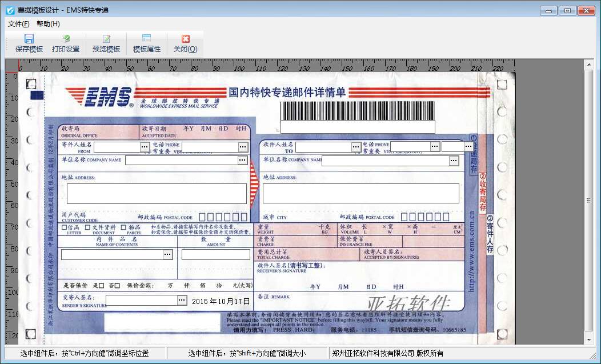Click the scrollbar down arrow
This screenshot has height=364, width=601.
click(589, 339)
